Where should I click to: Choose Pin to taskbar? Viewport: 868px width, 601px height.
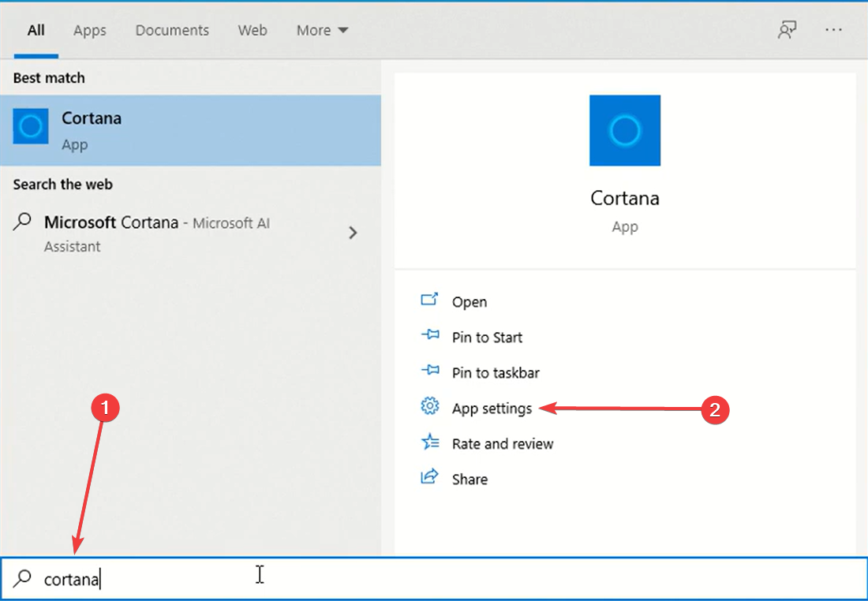click(496, 372)
